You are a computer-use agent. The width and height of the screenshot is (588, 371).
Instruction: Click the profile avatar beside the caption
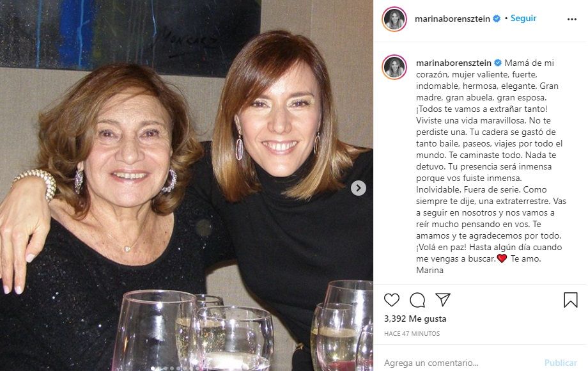tap(394, 67)
